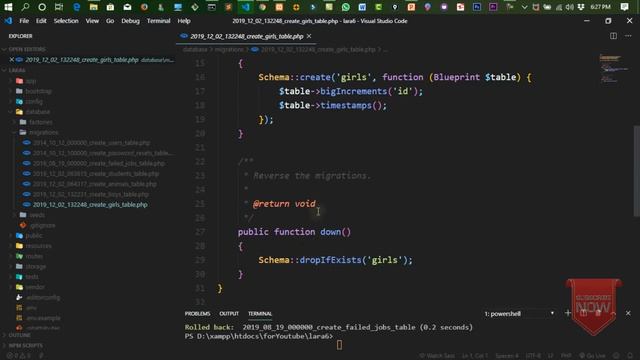Open the Mail taskbar icon

[127, 7]
